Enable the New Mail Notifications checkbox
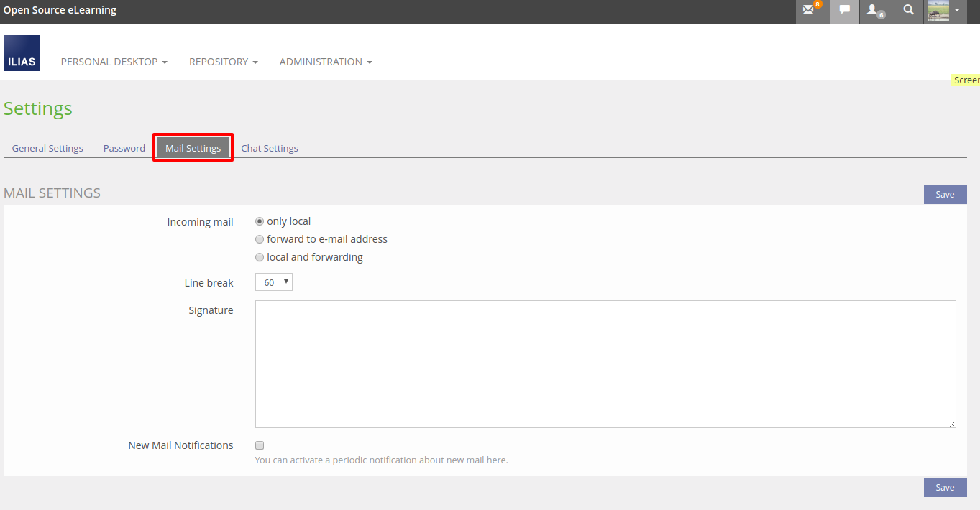Image resolution: width=980 pixels, height=510 pixels. (x=260, y=445)
